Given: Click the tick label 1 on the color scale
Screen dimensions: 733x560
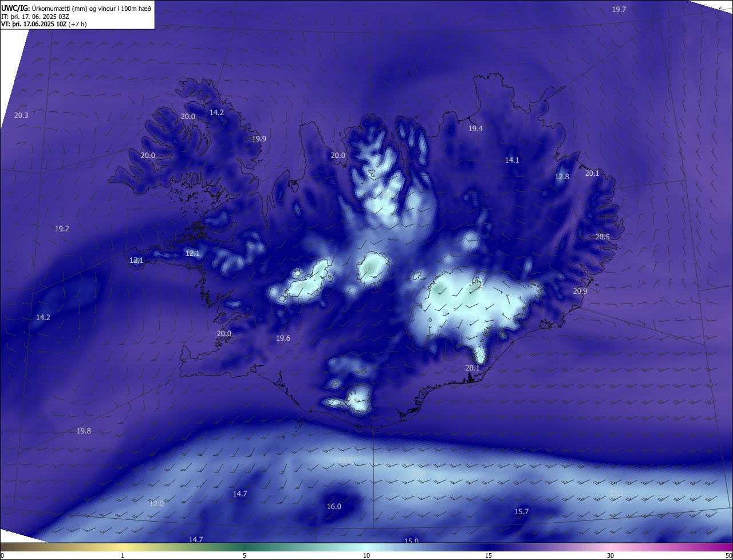Looking at the screenshot, I should click(x=123, y=555).
